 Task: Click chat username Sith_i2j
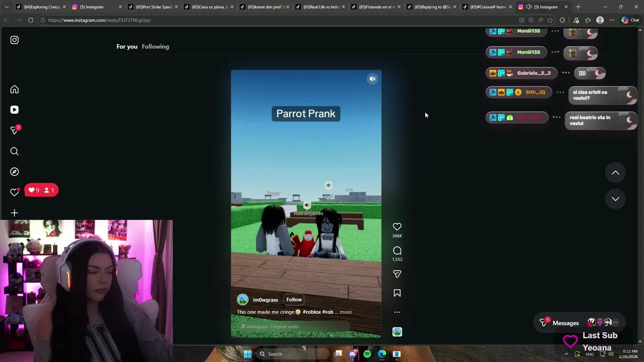coord(535,92)
